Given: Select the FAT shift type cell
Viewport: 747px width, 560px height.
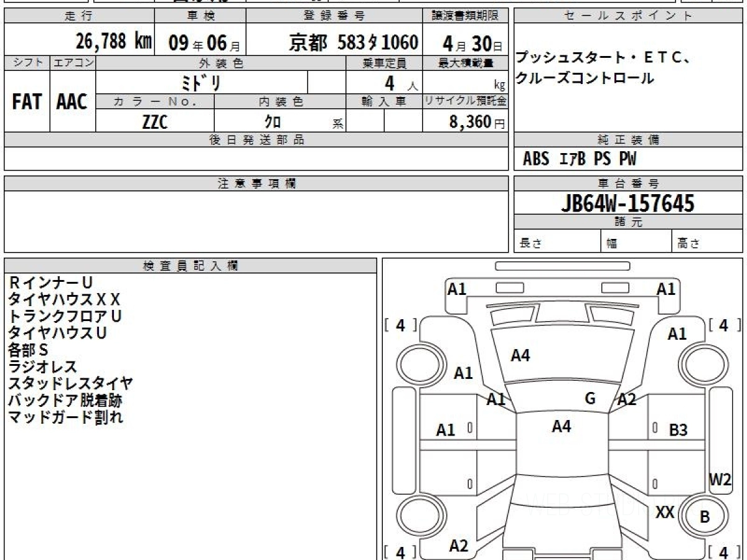Looking at the screenshot, I should click(x=27, y=102).
